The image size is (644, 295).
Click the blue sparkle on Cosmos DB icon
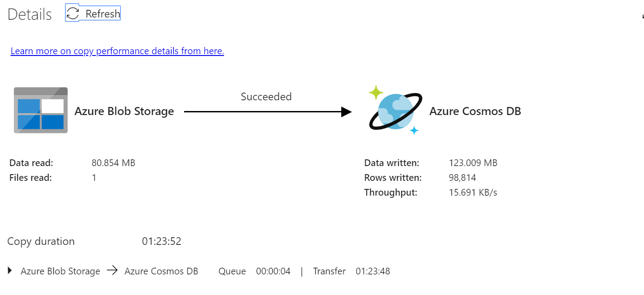pyautogui.click(x=414, y=131)
